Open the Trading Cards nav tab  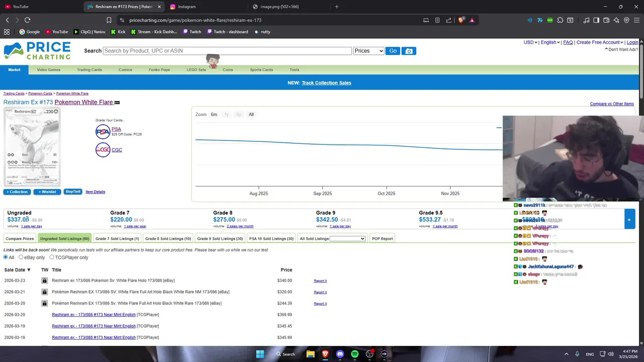90,70
